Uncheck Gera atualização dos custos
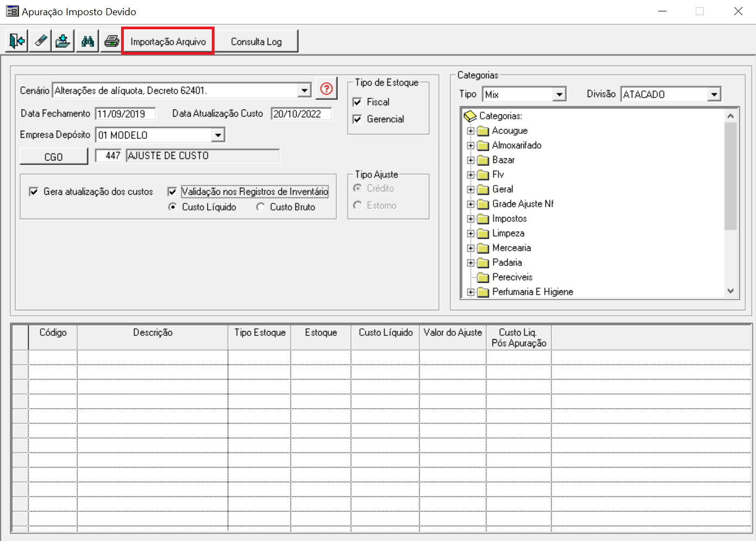756x541 pixels. coord(34,192)
